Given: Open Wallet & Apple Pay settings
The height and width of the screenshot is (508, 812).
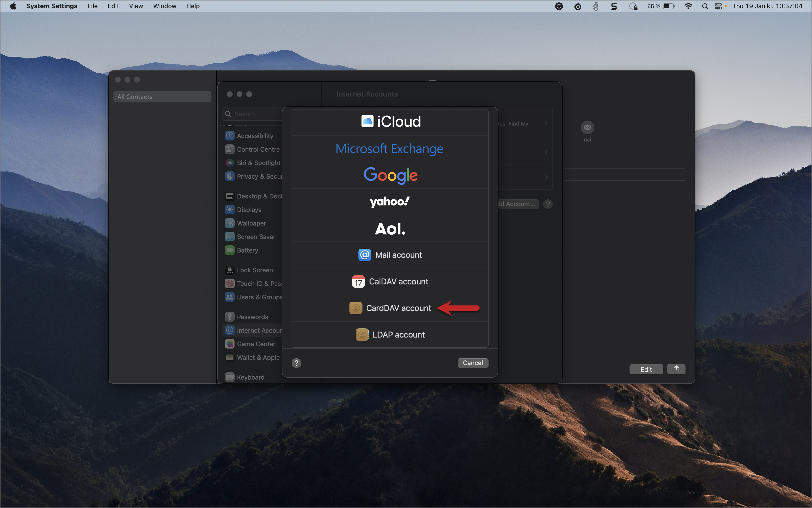Looking at the screenshot, I should [x=252, y=358].
